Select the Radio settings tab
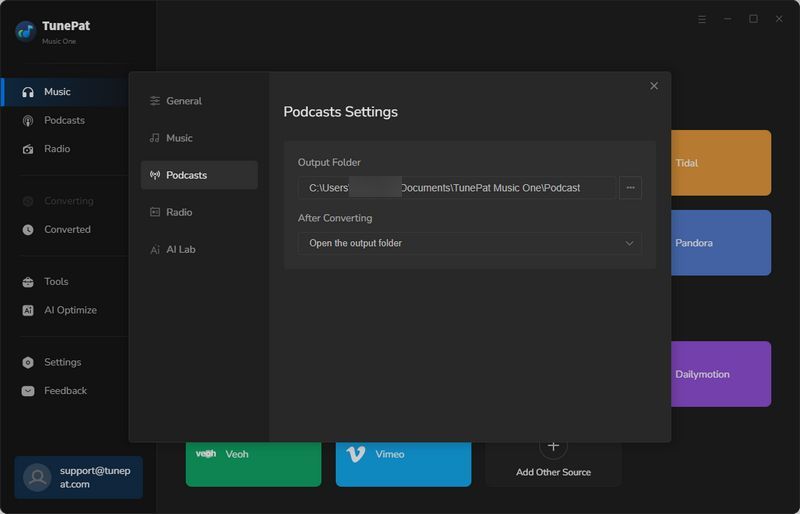Image resolution: width=800 pixels, height=514 pixels. (179, 212)
